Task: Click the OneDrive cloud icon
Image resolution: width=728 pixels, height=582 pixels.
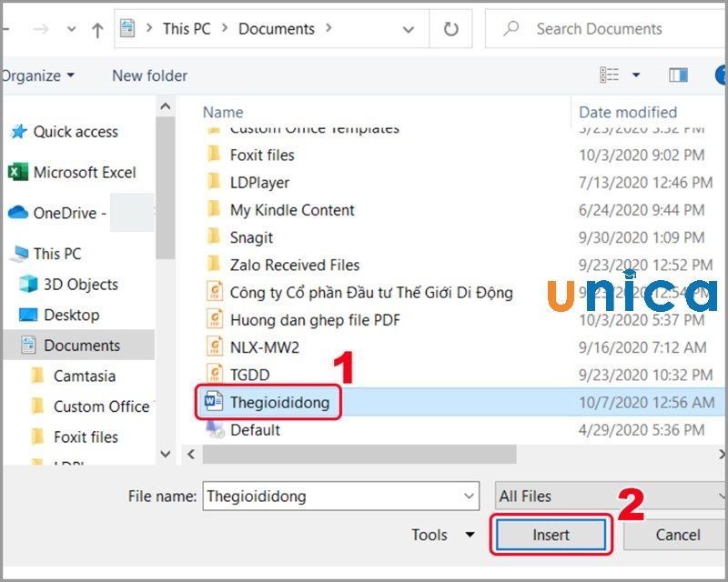Action: 18,213
